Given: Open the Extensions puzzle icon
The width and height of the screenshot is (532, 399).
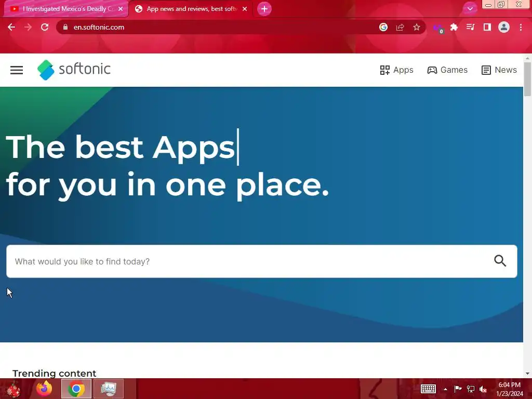Looking at the screenshot, I should (454, 27).
